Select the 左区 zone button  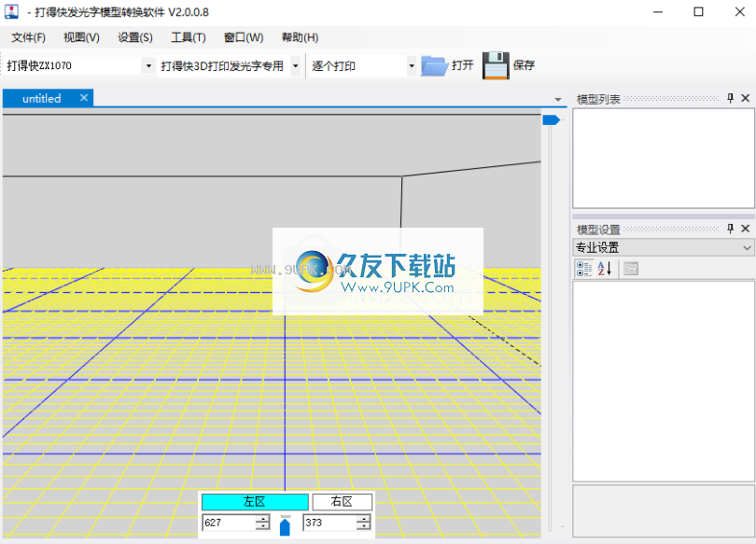click(255, 502)
